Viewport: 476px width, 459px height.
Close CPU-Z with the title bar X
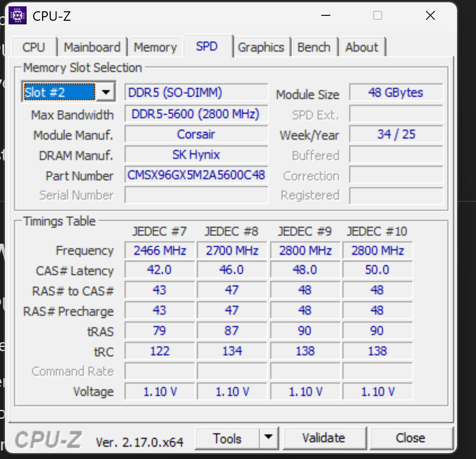430,15
